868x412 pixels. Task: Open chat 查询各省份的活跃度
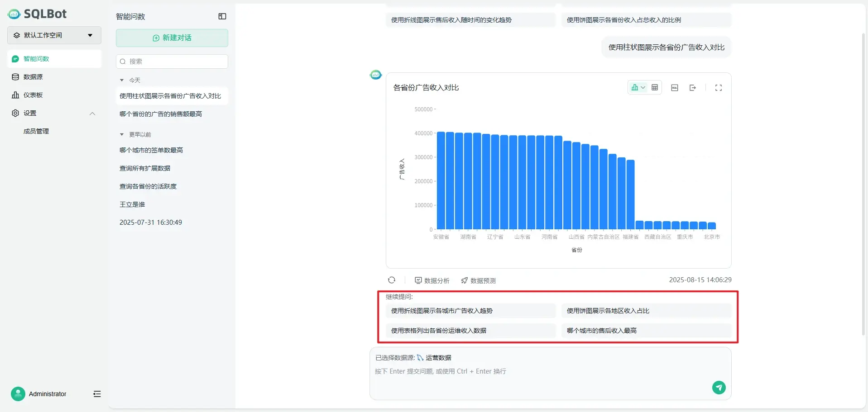(172, 186)
